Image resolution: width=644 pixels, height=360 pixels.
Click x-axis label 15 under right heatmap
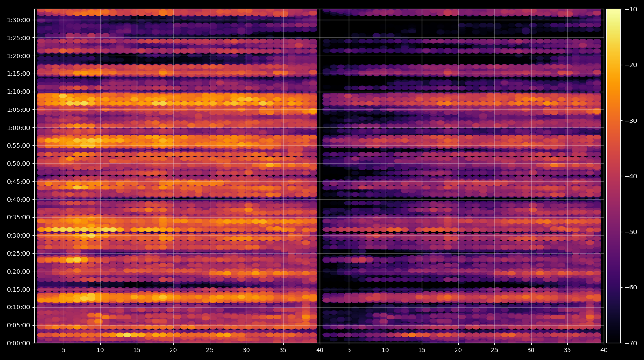click(422, 350)
